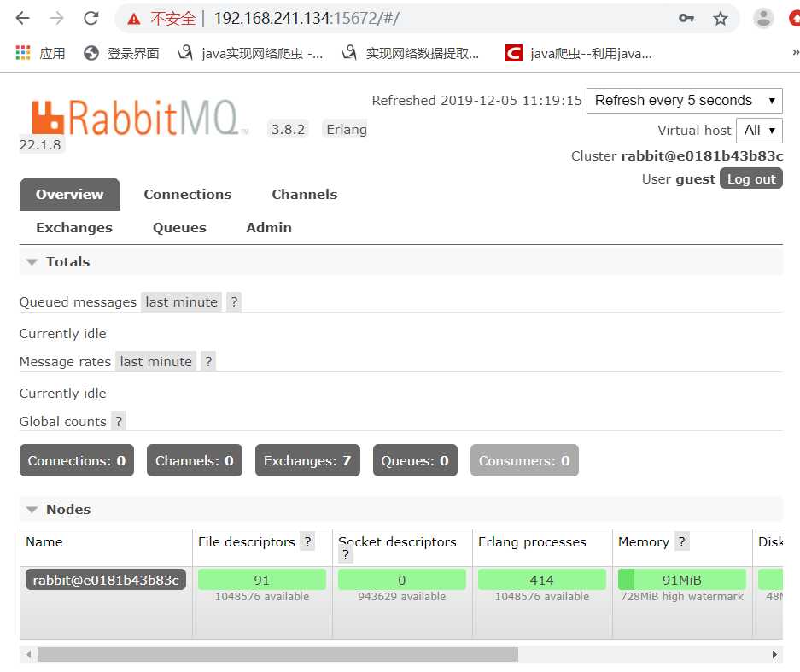800x672 pixels.
Task: Show more bookmarks via the chevron
Action: point(795,52)
